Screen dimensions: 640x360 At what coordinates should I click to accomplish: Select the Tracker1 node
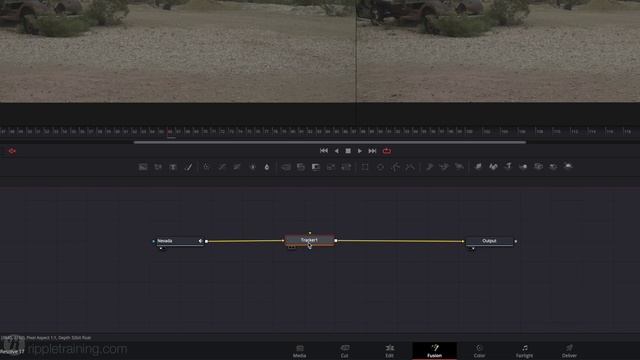click(x=310, y=240)
